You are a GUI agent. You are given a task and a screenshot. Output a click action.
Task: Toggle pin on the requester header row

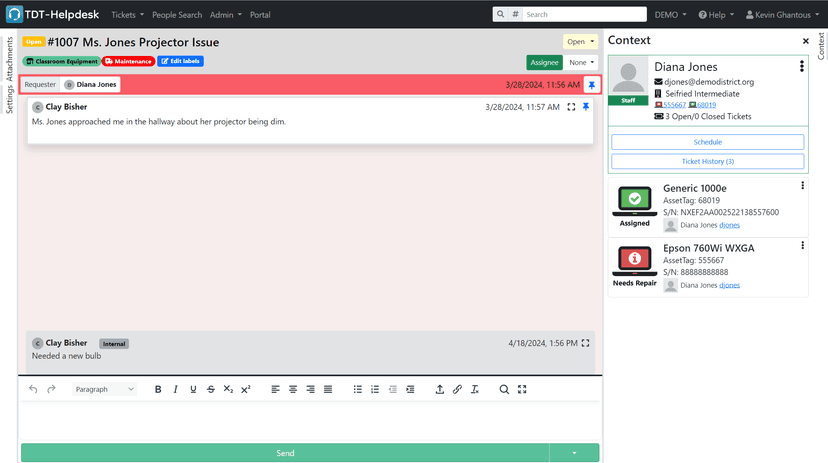click(591, 85)
